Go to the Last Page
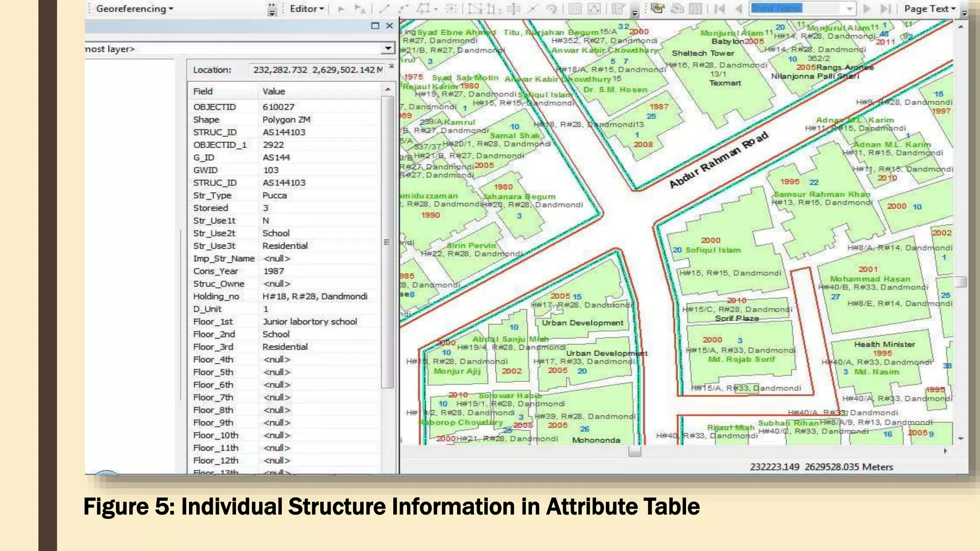Image resolution: width=980 pixels, height=551 pixels. pos(886,9)
